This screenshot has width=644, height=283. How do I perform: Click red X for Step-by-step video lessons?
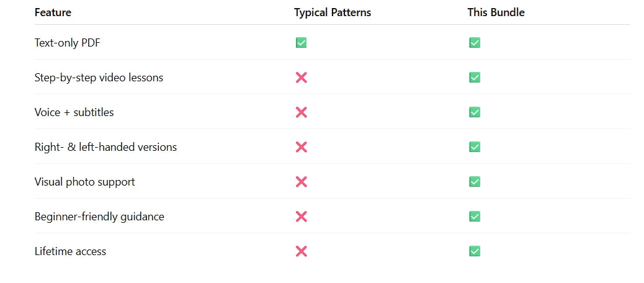301,78
